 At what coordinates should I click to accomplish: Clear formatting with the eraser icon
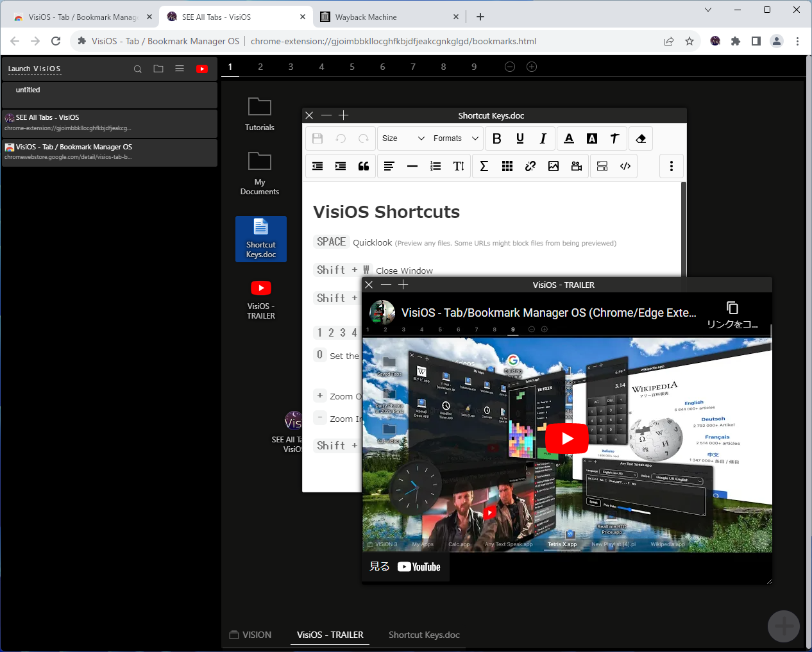[x=640, y=138]
